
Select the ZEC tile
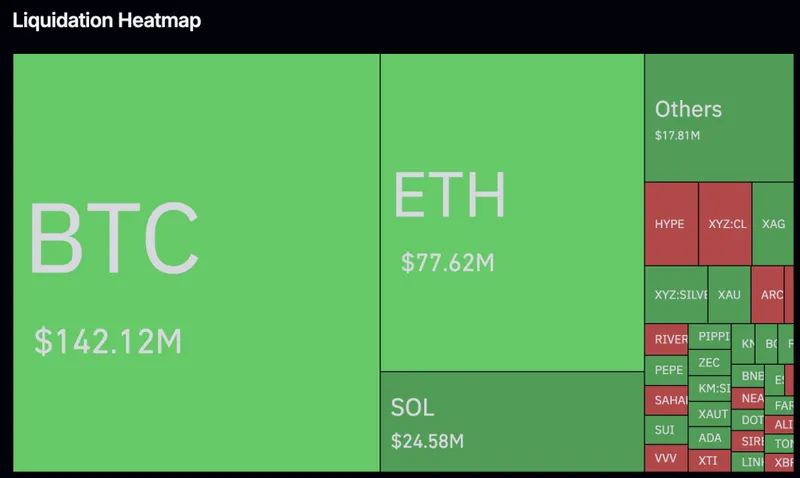(x=710, y=363)
